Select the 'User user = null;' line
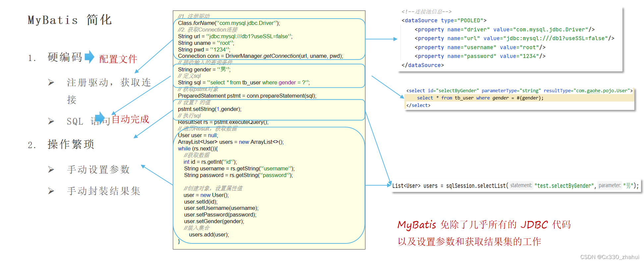Screen dimensions: 644x263 198,135
